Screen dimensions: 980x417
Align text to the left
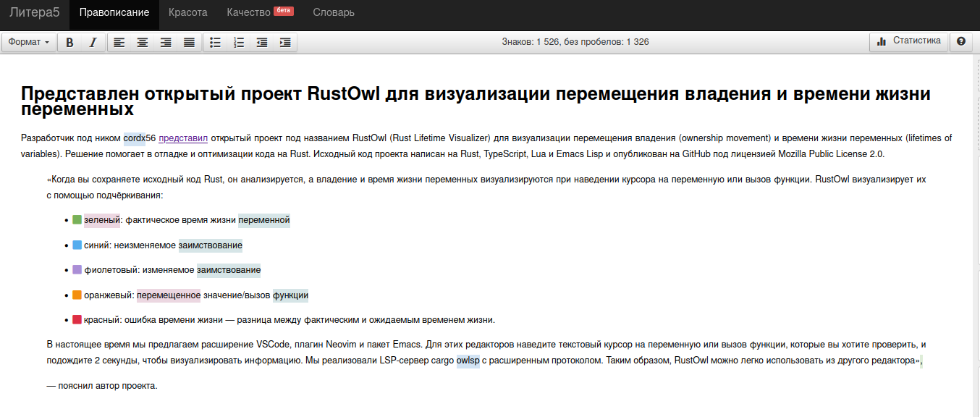[118, 42]
